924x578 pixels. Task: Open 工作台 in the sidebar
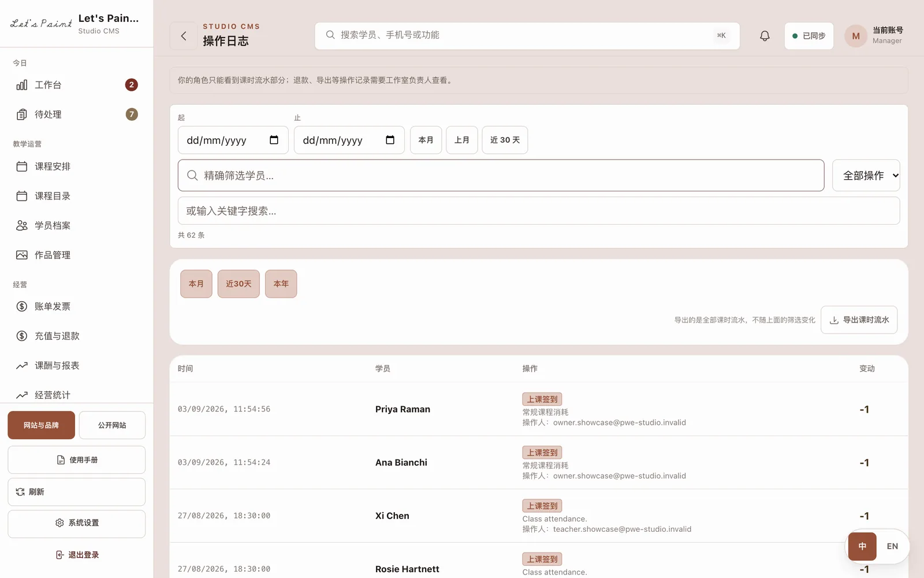pyautogui.click(x=77, y=85)
